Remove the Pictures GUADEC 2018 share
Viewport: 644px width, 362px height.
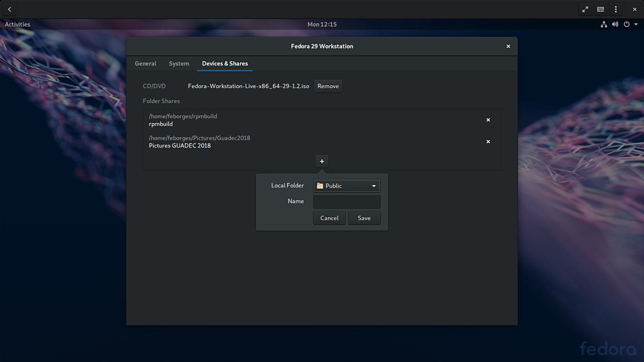[488, 142]
